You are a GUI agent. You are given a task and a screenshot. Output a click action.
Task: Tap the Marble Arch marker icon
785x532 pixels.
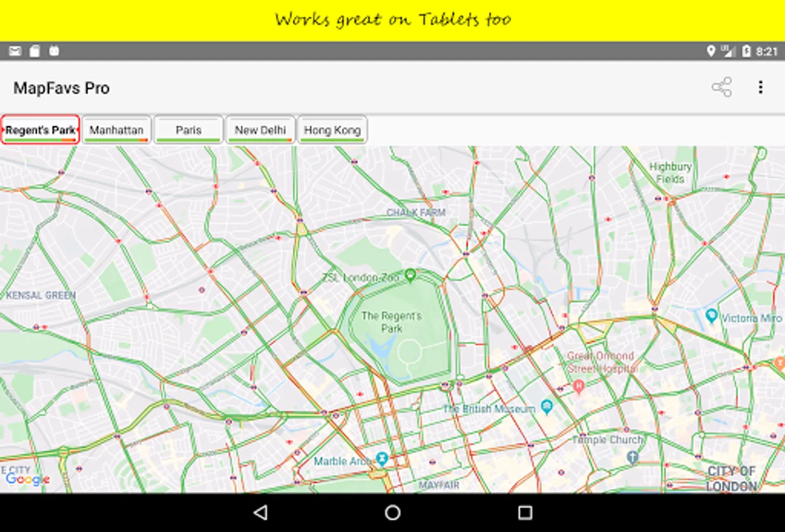tap(382, 459)
